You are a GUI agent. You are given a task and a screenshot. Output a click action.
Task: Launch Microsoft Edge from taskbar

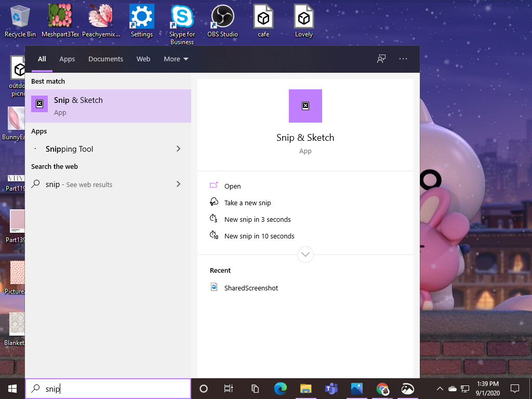(280, 389)
